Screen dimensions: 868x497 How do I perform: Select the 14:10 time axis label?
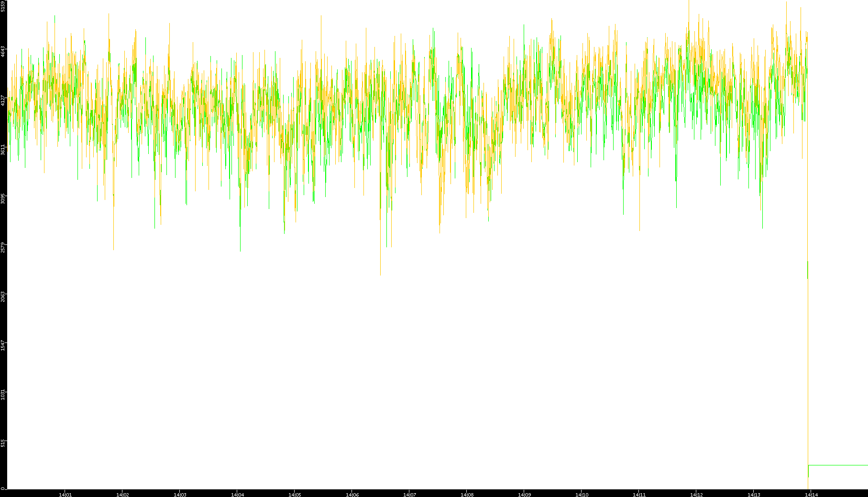[x=582, y=495]
